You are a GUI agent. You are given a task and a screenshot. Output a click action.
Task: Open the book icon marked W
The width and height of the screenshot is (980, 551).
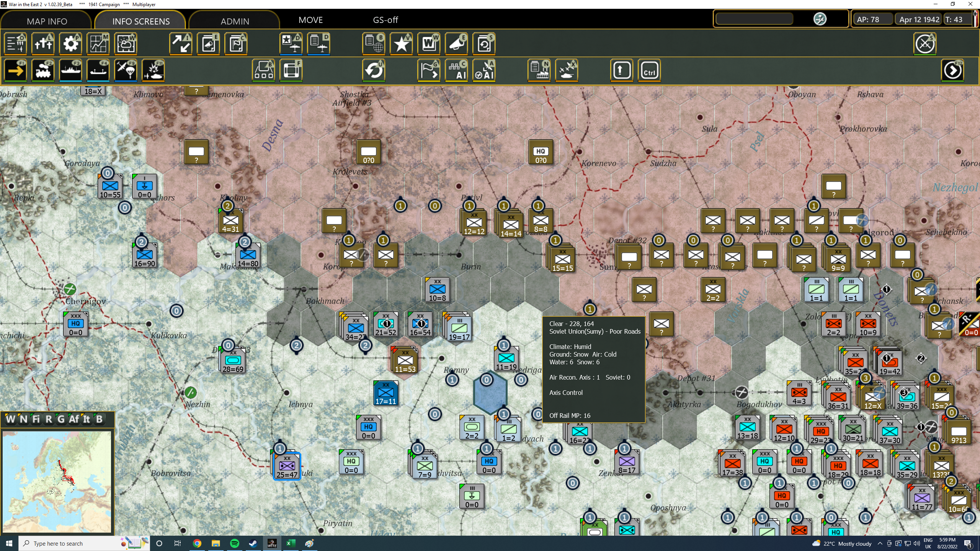(x=429, y=44)
